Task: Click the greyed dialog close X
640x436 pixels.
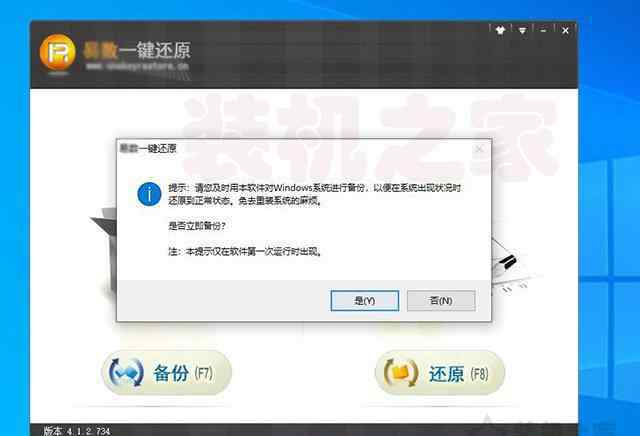Action: [479, 149]
